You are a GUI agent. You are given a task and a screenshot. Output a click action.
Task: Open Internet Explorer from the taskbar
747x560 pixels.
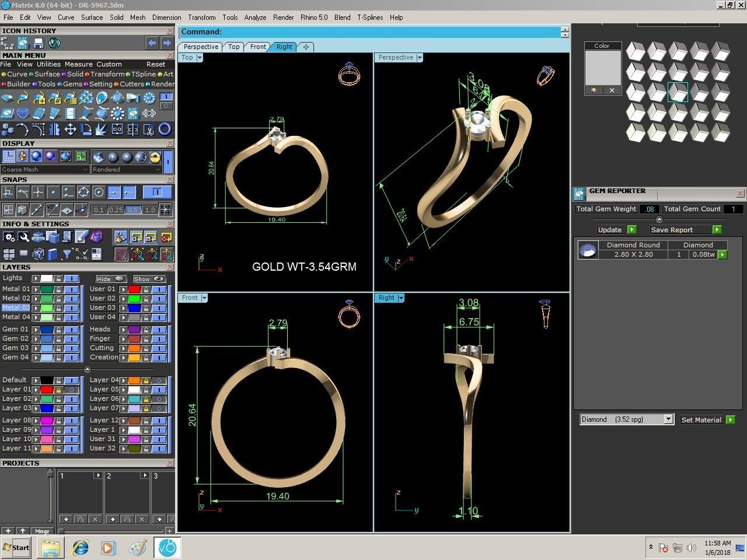coord(80,548)
